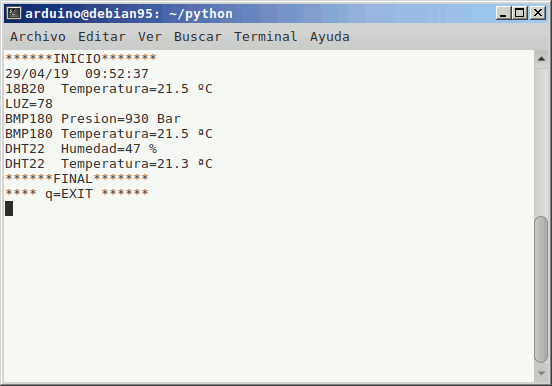Open the Terminal menu

point(265,37)
